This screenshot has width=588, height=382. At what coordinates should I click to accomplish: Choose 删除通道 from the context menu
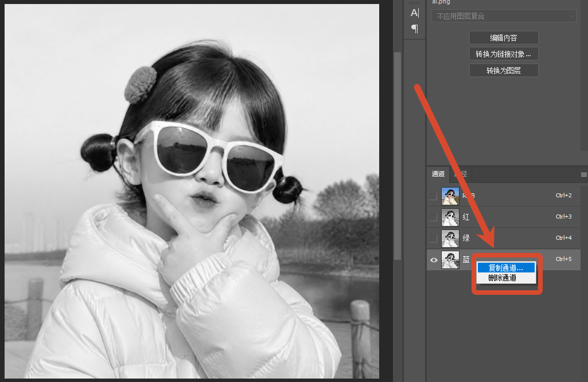[x=506, y=278]
